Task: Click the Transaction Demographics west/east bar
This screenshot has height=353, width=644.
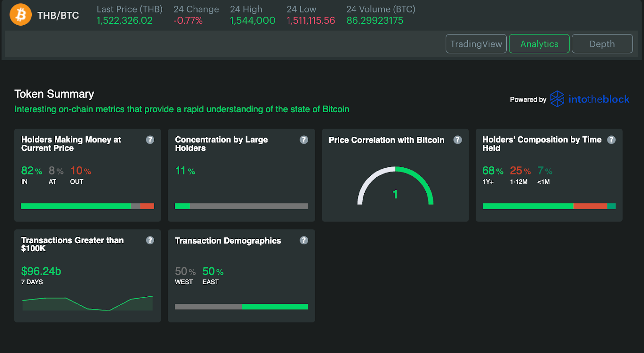Action: click(x=241, y=307)
